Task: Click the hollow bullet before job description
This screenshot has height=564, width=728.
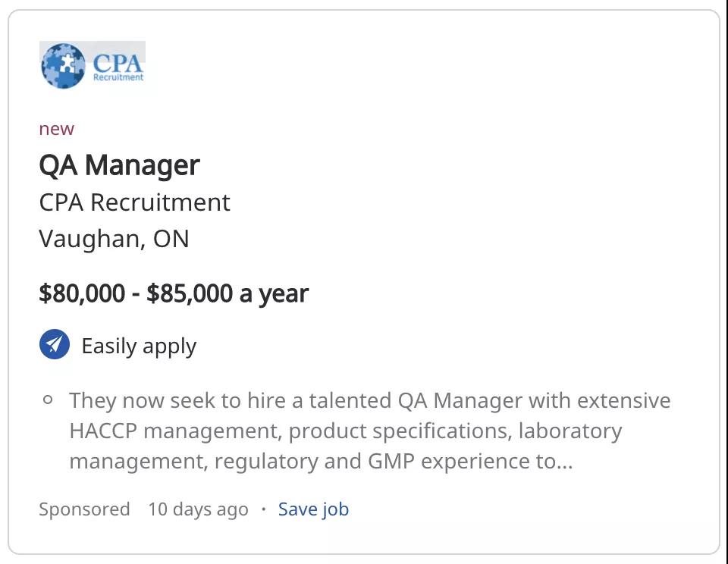Action: 47,399
